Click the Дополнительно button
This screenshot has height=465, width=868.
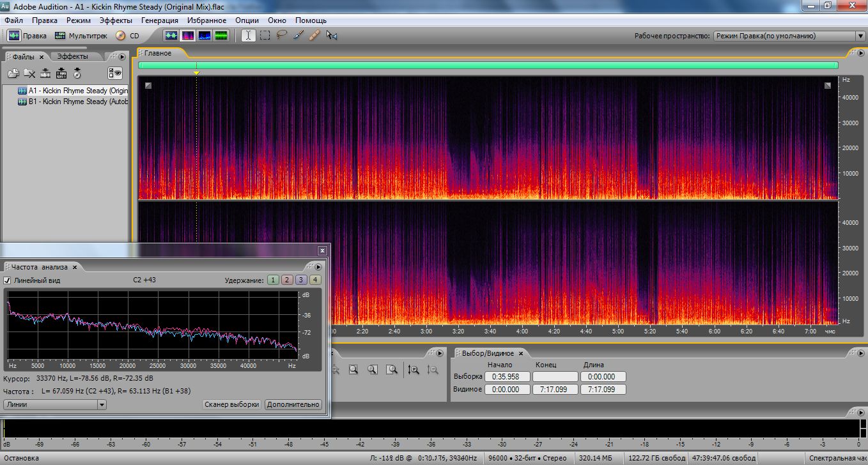[x=293, y=404]
